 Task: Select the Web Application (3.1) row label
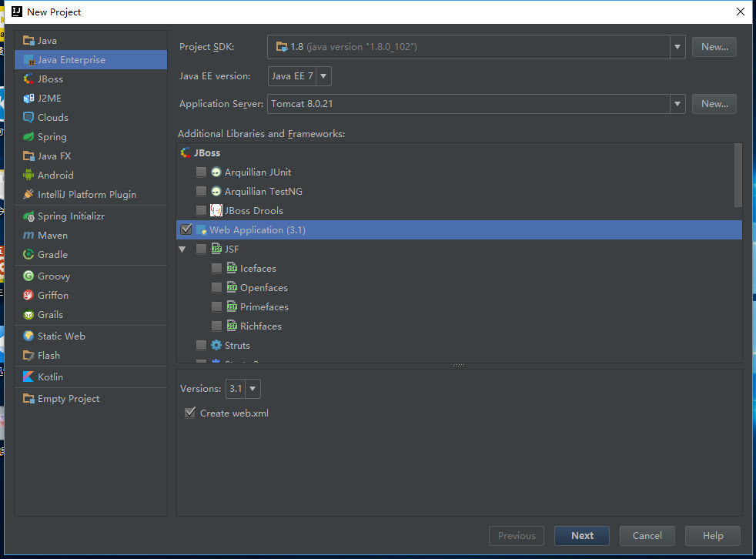pos(257,230)
